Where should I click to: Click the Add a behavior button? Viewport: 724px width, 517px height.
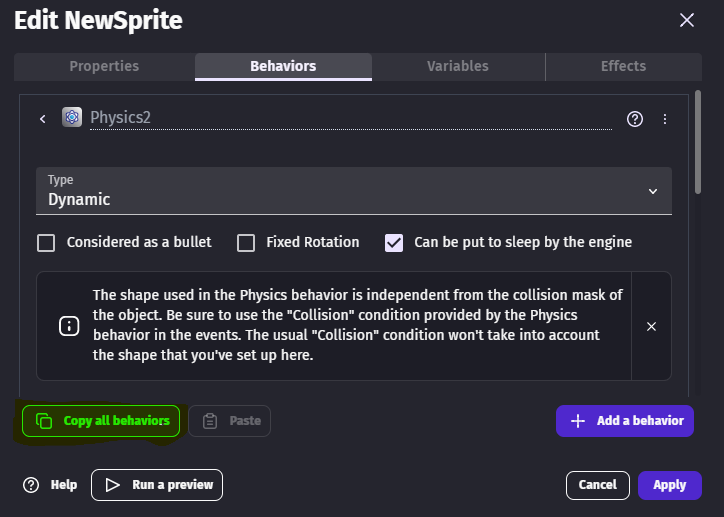pos(624,421)
